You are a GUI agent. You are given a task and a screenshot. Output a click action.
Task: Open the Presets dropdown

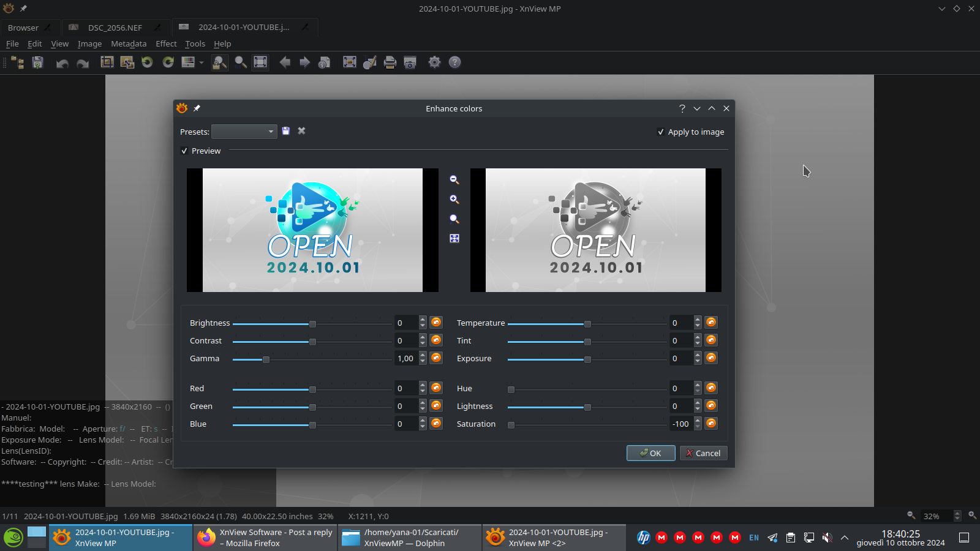click(244, 132)
